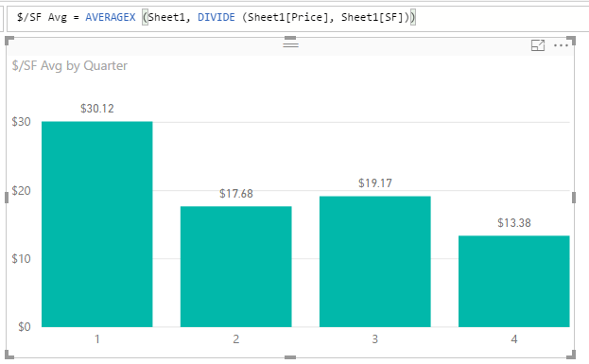Click the $19.17 data label

pos(375,182)
